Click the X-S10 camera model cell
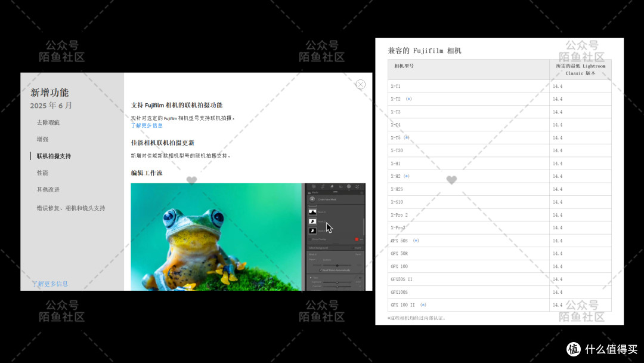 pyautogui.click(x=469, y=202)
